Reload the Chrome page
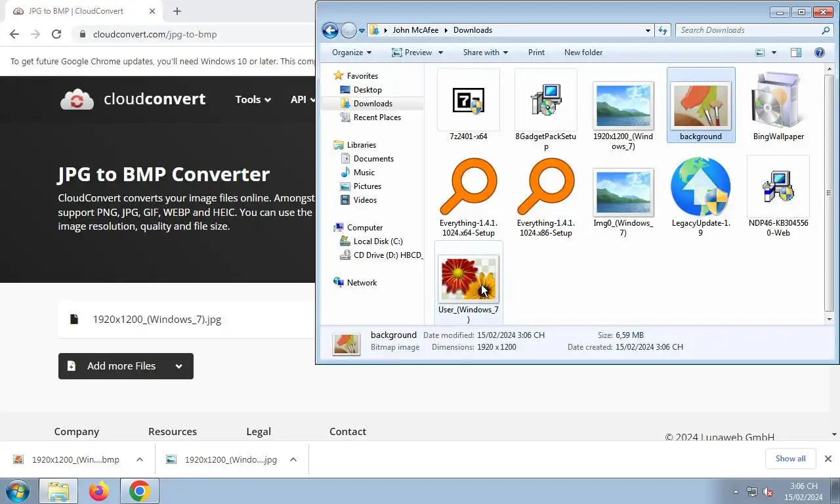The height and width of the screenshot is (504, 840). pos(56,34)
